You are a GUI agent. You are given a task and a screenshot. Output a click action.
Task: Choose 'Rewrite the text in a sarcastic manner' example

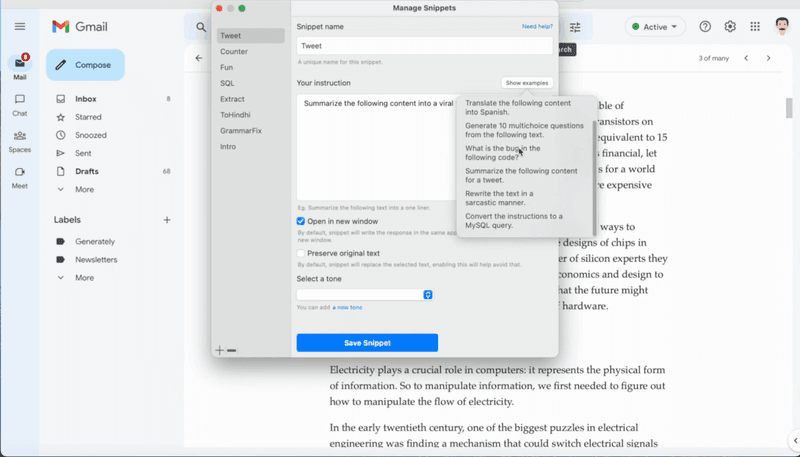pyautogui.click(x=499, y=198)
